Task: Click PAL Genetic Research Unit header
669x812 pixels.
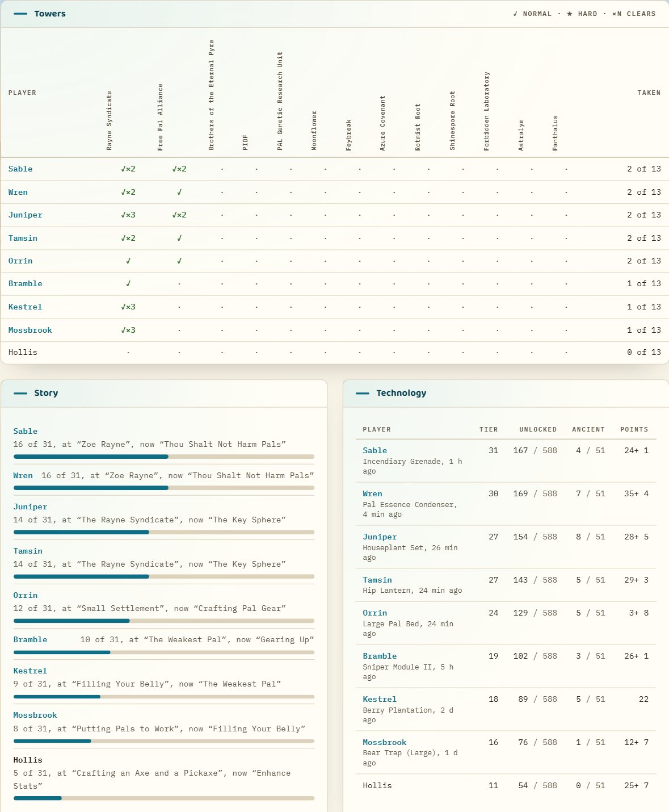Action: pyautogui.click(x=280, y=101)
